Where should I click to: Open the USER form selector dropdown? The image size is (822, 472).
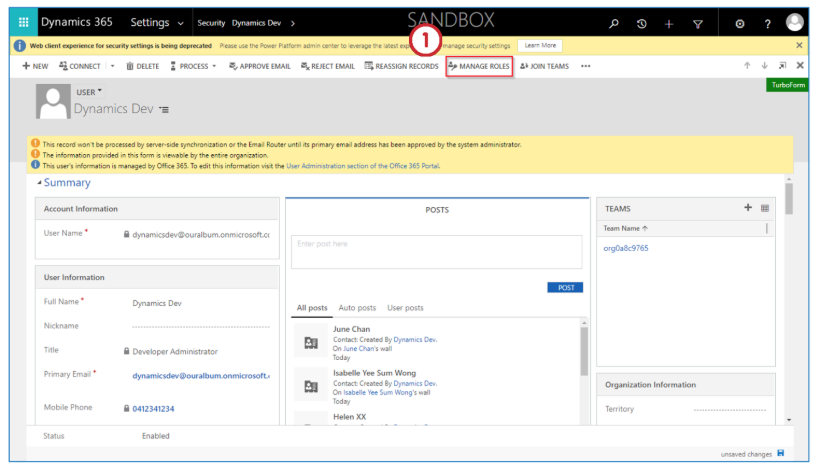(89, 92)
